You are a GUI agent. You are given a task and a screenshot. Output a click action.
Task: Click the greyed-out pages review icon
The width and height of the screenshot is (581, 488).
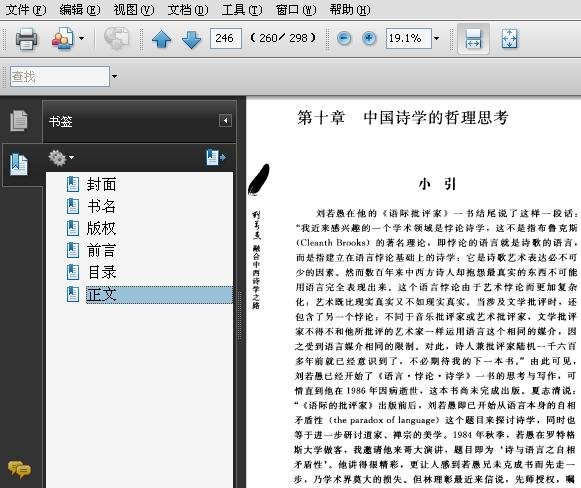coord(117,38)
